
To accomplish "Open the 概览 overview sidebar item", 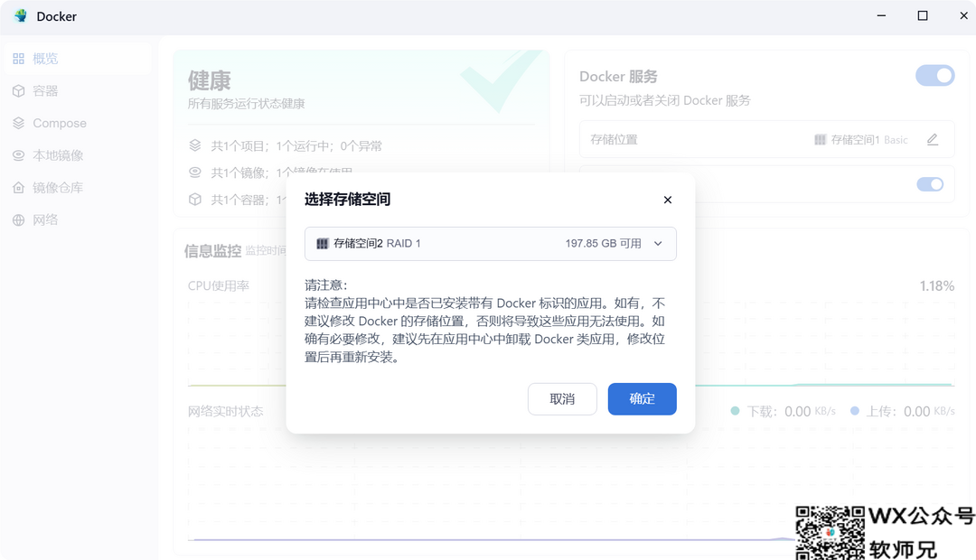I will (x=77, y=59).
